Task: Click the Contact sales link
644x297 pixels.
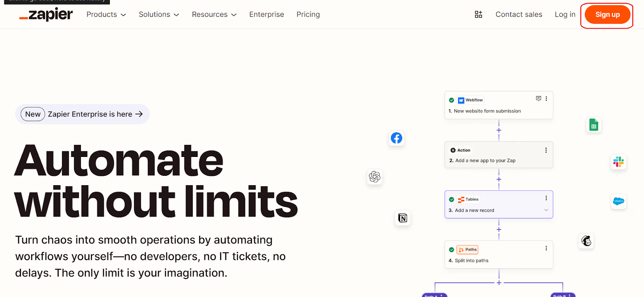Action: pyautogui.click(x=519, y=14)
